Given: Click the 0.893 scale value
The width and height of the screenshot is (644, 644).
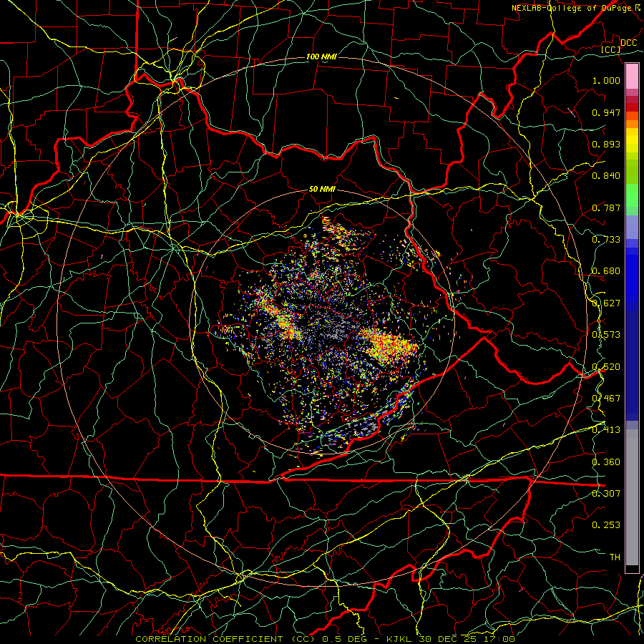Looking at the screenshot, I should 606,144.
